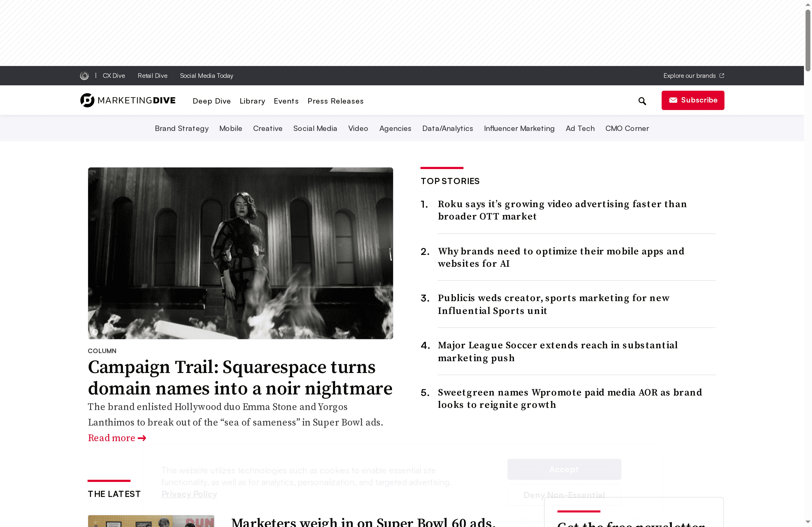Open the Squarespace Campaign Trail headline
The width and height of the screenshot is (812, 527).
(240, 378)
